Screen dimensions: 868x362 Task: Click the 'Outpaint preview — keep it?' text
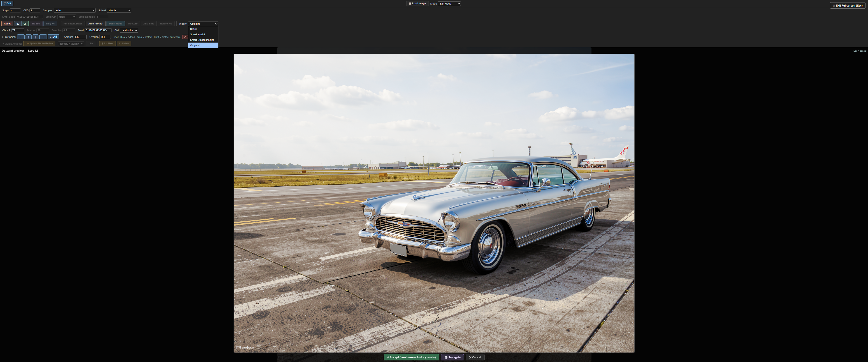(20, 51)
